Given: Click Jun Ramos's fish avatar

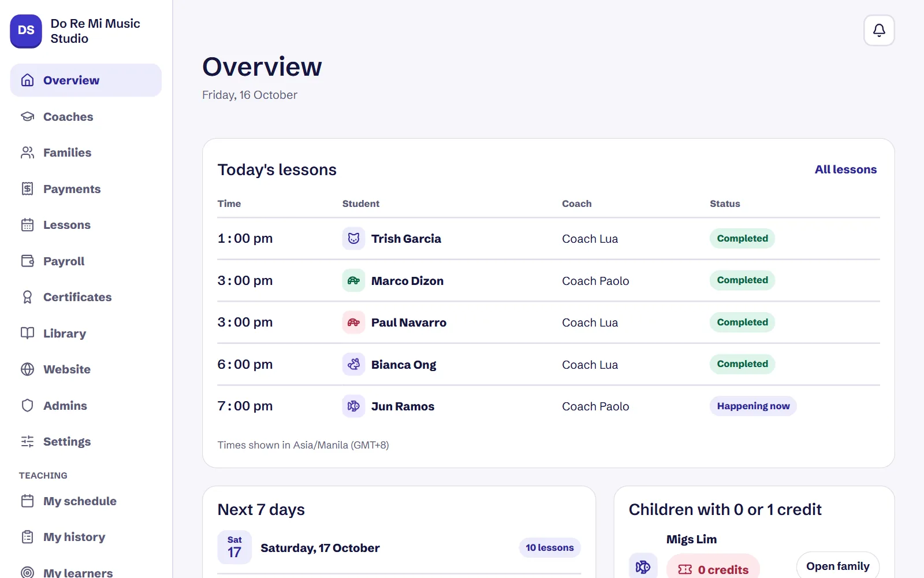Looking at the screenshot, I should 353,406.
